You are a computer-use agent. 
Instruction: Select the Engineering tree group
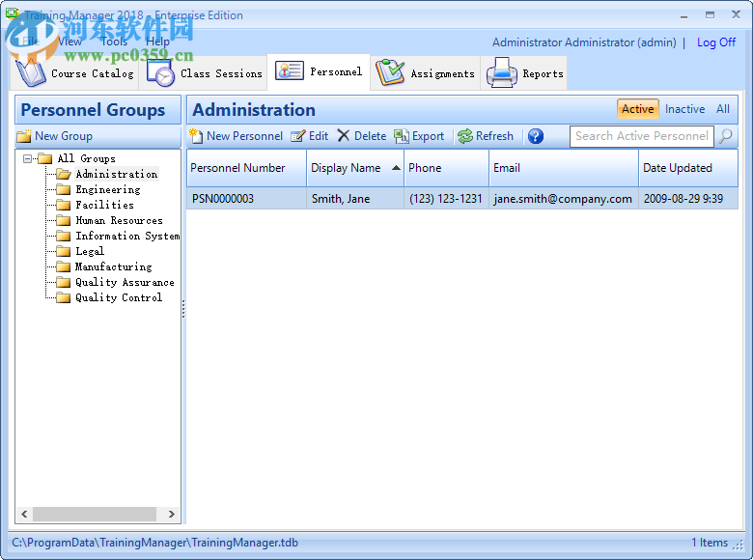[x=107, y=189]
